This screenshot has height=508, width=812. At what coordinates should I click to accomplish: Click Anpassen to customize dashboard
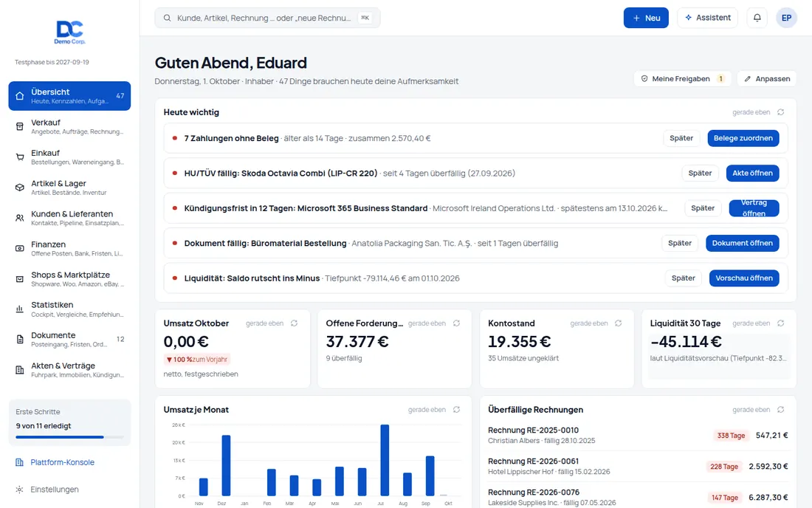coord(767,79)
